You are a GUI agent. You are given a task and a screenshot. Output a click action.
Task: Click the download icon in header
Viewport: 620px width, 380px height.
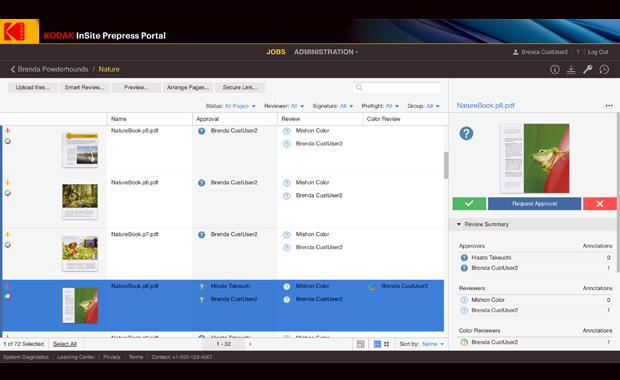571,70
